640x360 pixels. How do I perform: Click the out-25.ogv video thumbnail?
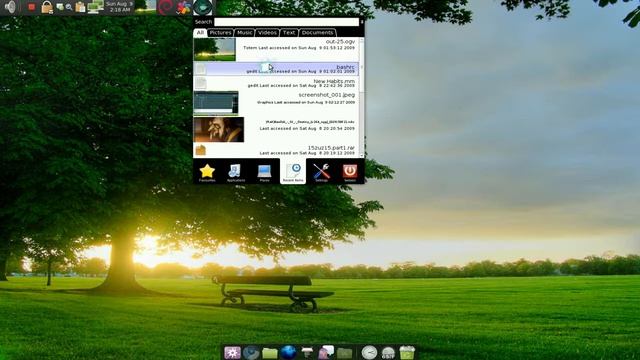214,49
